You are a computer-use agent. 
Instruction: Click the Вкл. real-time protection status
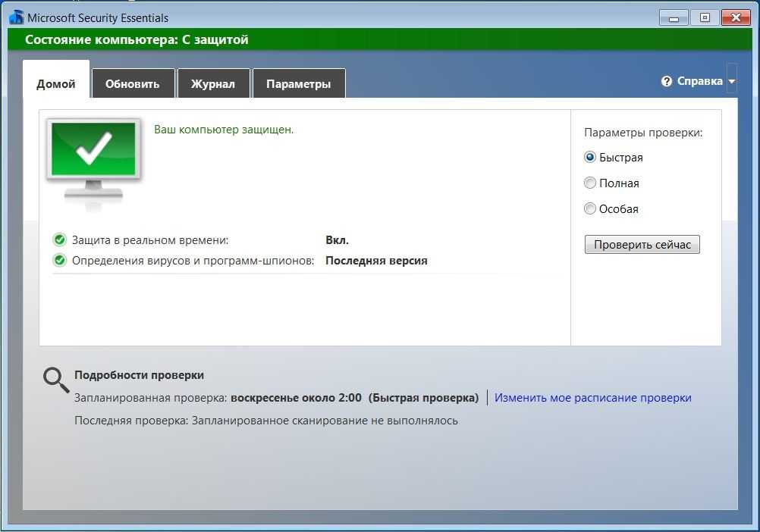(337, 240)
